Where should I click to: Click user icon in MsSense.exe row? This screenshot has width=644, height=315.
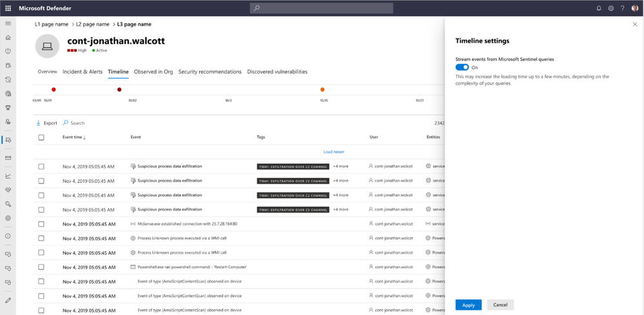[371, 224]
